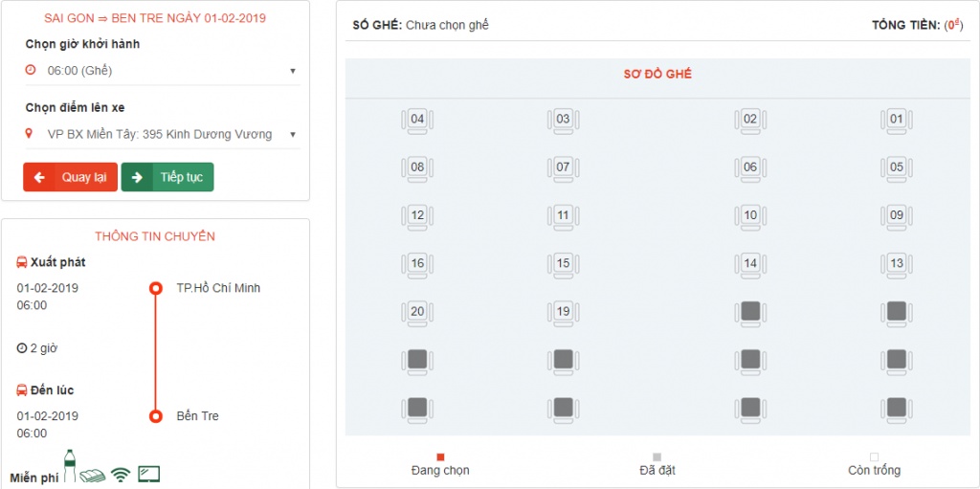980x489 pixels.
Task: Choose seat 19 on the seat map
Action: tap(563, 314)
